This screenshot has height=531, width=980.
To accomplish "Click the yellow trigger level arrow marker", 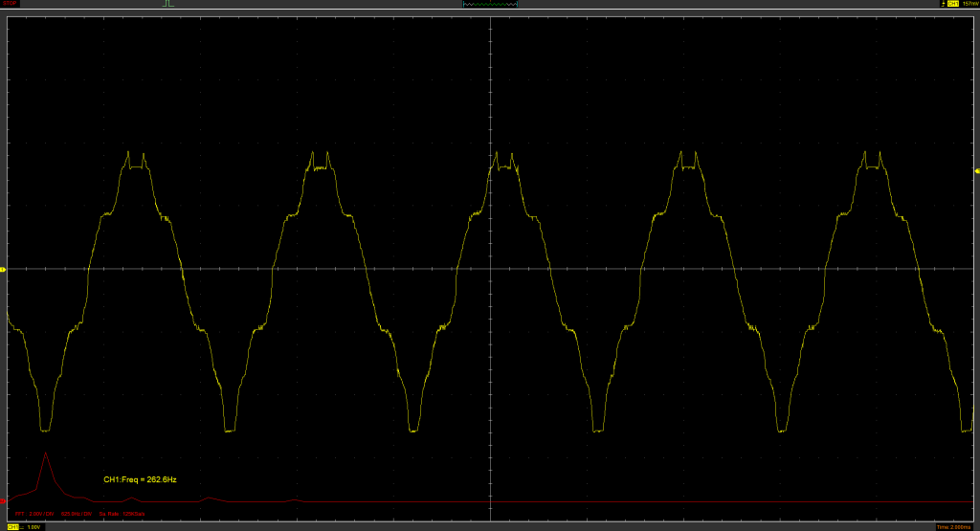I will pyautogui.click(x=975, y=171).
